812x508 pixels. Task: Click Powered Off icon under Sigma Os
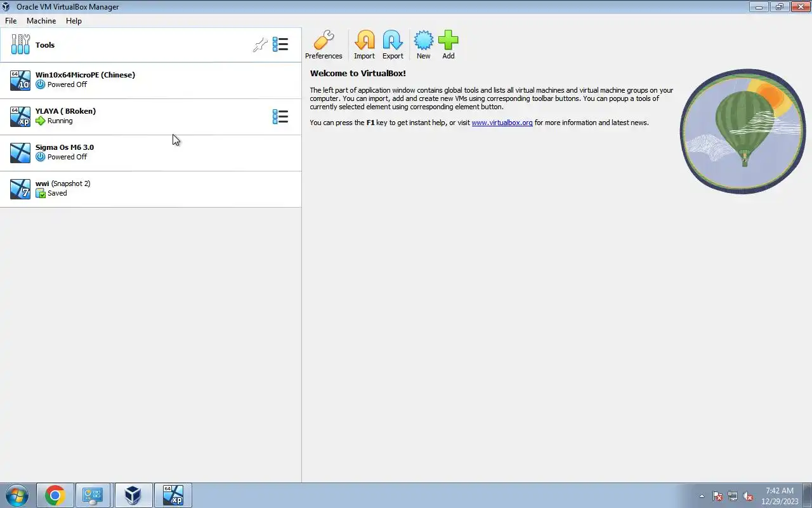pyautogui.click(x=41, y=157)
